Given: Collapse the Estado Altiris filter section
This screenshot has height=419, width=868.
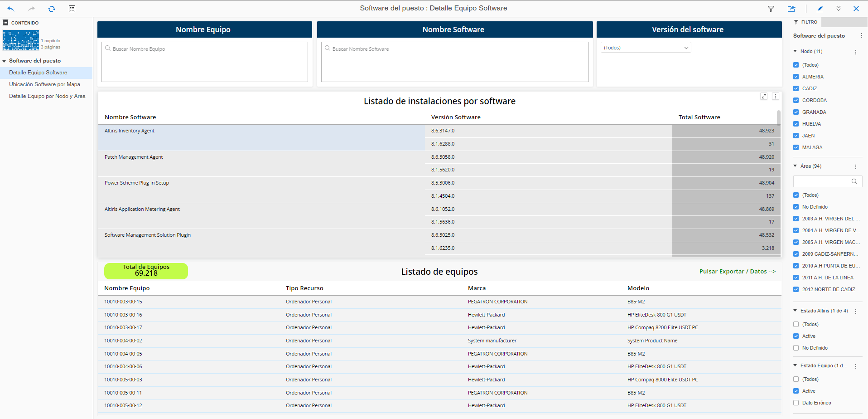Looking at the screenshot, I should click(x=795, y=311).
